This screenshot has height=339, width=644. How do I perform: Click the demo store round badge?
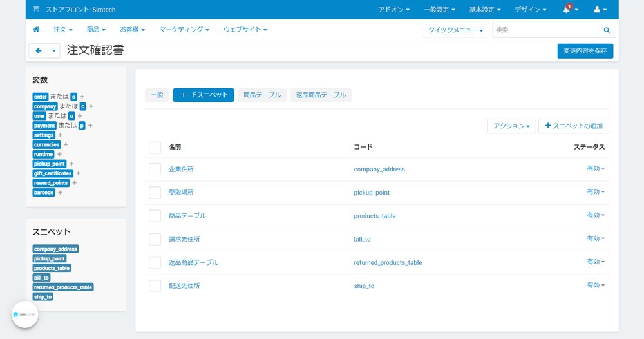tap(24, 315)
